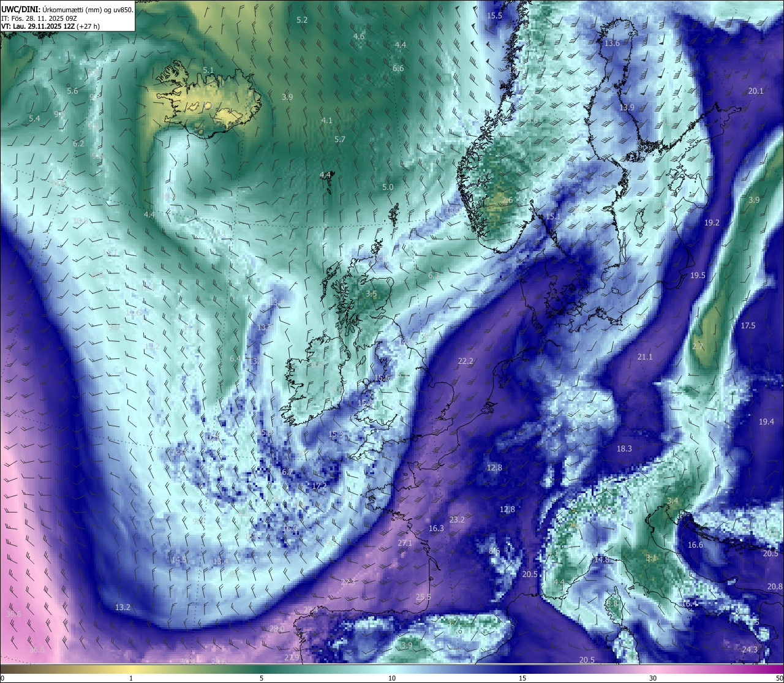Click the 25.5 value in the Bay of Biscay
Screen dimensions: 784x683
(x=423, y=597)
